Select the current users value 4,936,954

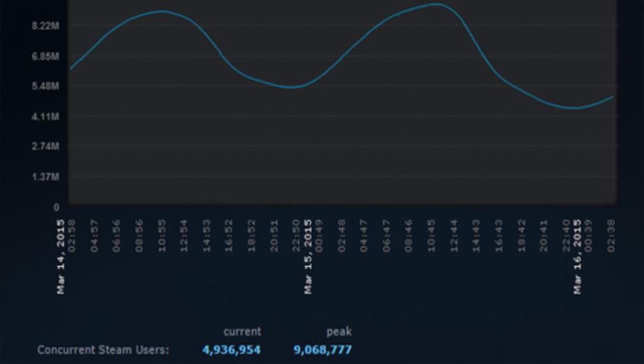[x=232, y=350]
